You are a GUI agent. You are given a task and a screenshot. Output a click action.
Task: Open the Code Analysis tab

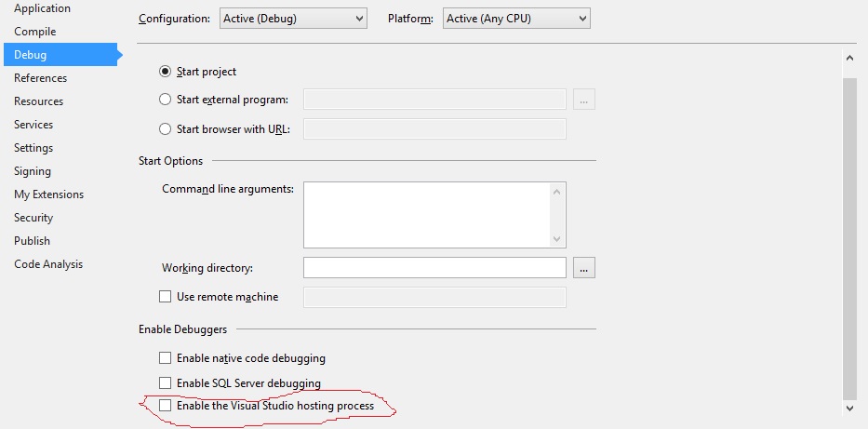48,264
